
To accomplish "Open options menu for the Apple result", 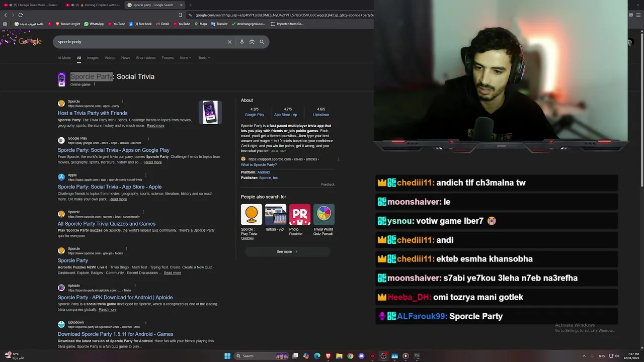I will coord(146,175).
